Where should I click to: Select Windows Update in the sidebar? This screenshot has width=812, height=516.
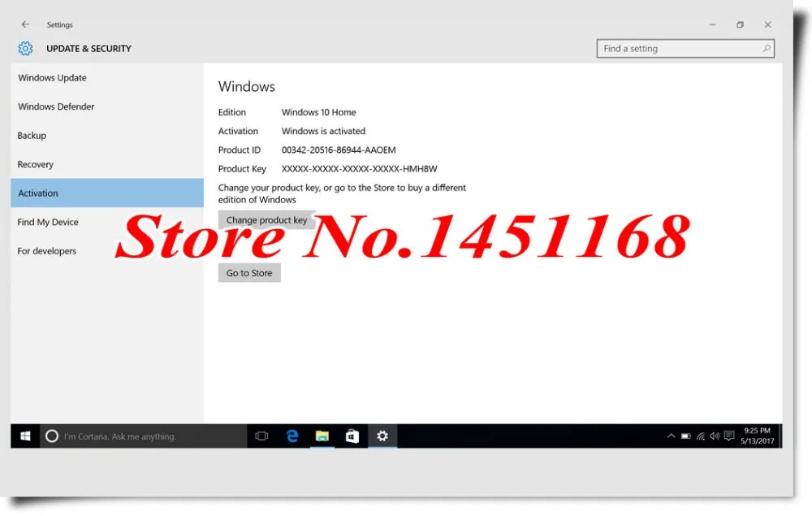107,78
